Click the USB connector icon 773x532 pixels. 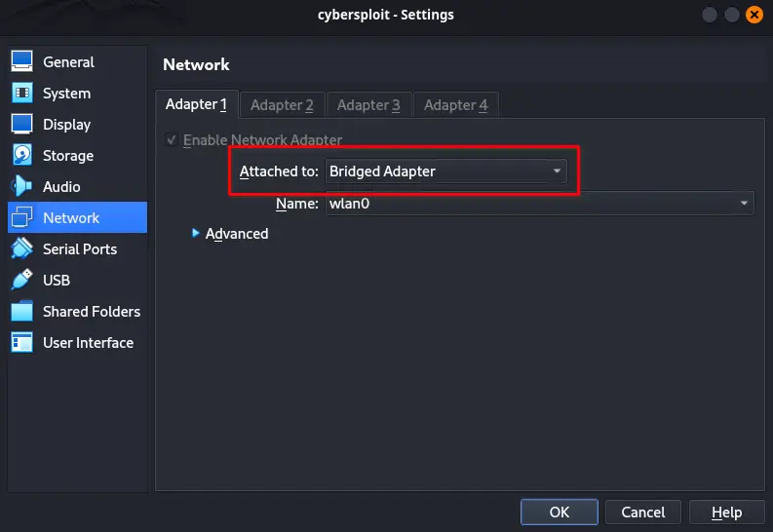(21, 280)
